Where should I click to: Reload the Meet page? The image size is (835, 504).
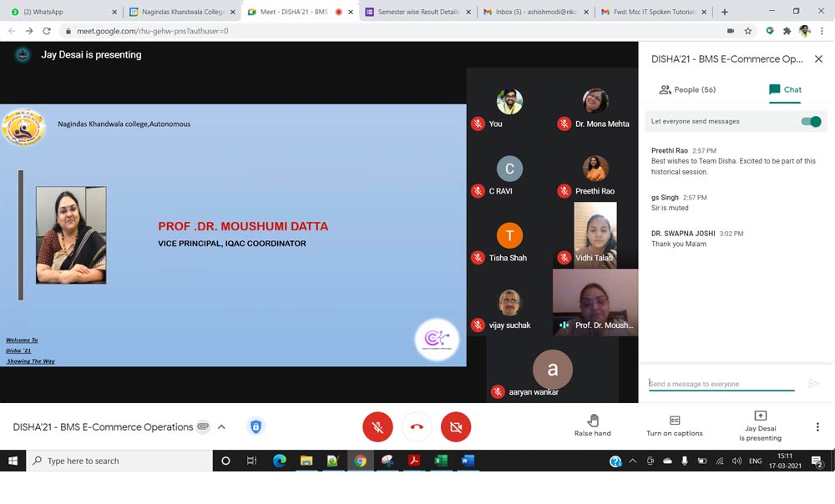[x=47, y=31]
